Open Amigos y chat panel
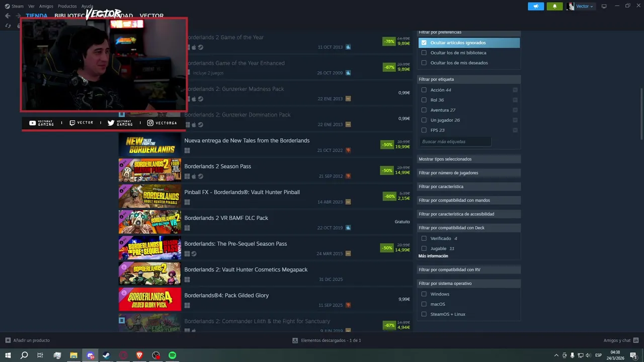The image size is (644, 362). pos(621,340)
